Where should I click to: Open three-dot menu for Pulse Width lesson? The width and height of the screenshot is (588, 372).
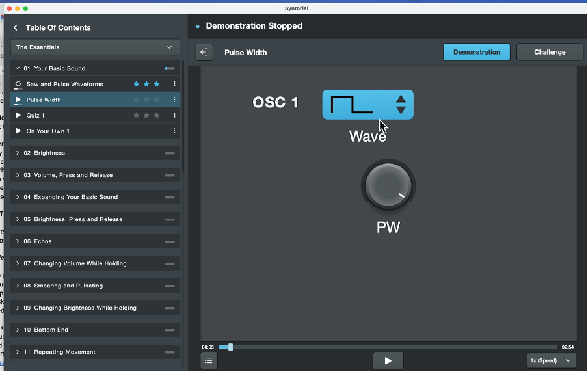[174, 100]
